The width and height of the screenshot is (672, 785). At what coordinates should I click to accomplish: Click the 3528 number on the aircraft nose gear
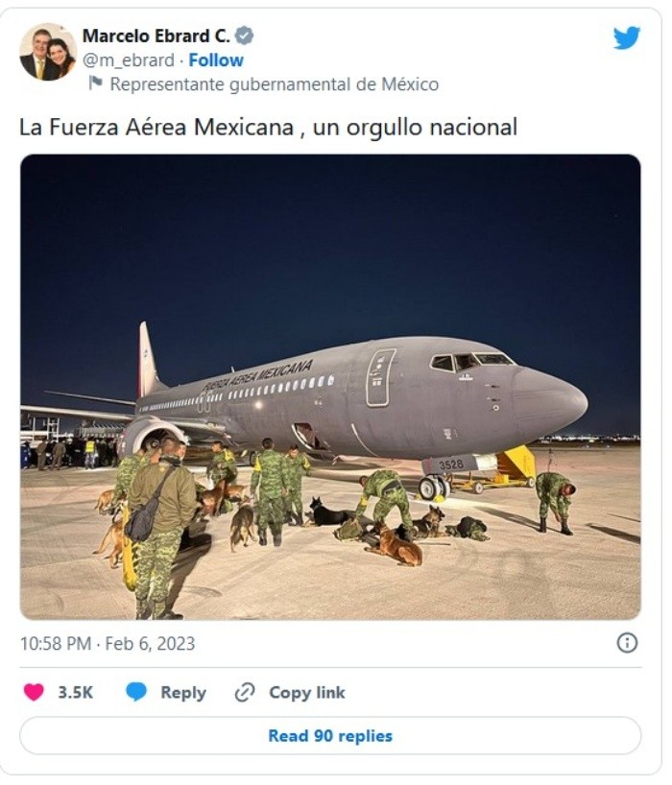(451, 464)
